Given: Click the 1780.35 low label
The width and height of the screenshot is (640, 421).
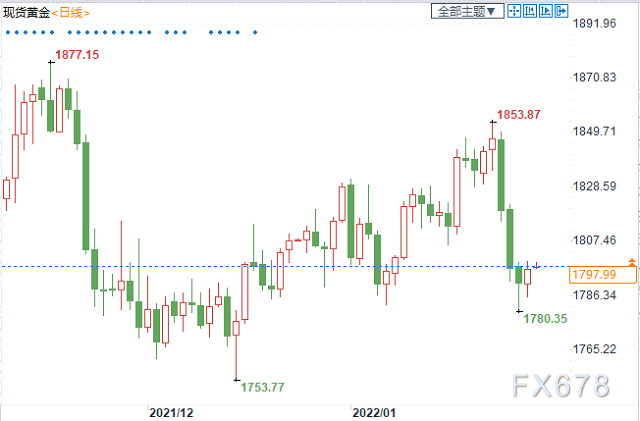Looking at the screenshot, I should [545, 319].
